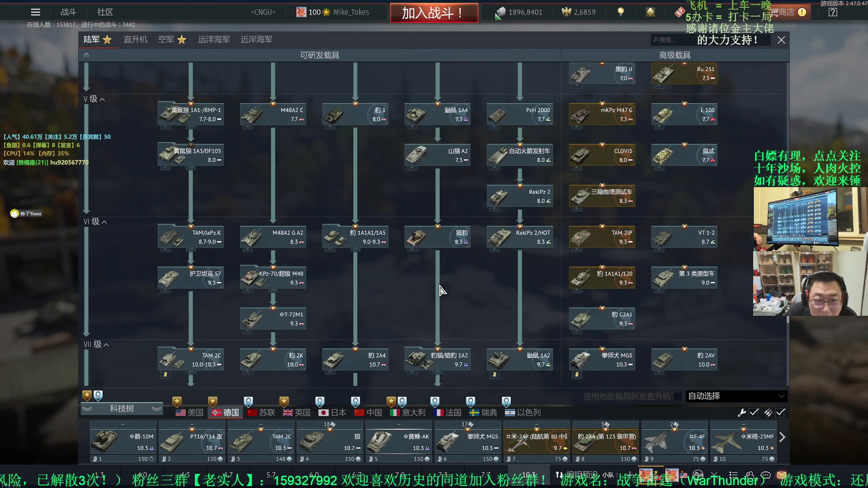868x488 pixels.
Task: Switch to 远洋海军 bluewater fleet tab
Action: [214, 40]
